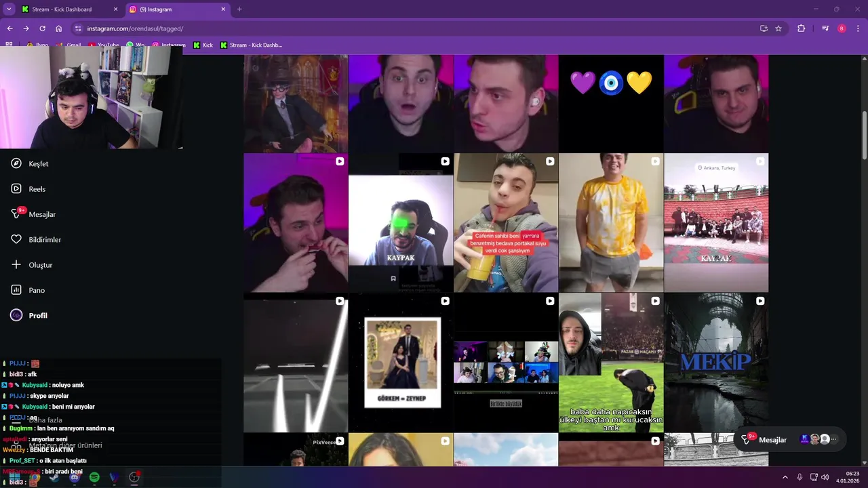The width and height of the screenshot is (868, 488).
Task: Go back in browser history
Action: pyautogui.click(x=9, y=28)
